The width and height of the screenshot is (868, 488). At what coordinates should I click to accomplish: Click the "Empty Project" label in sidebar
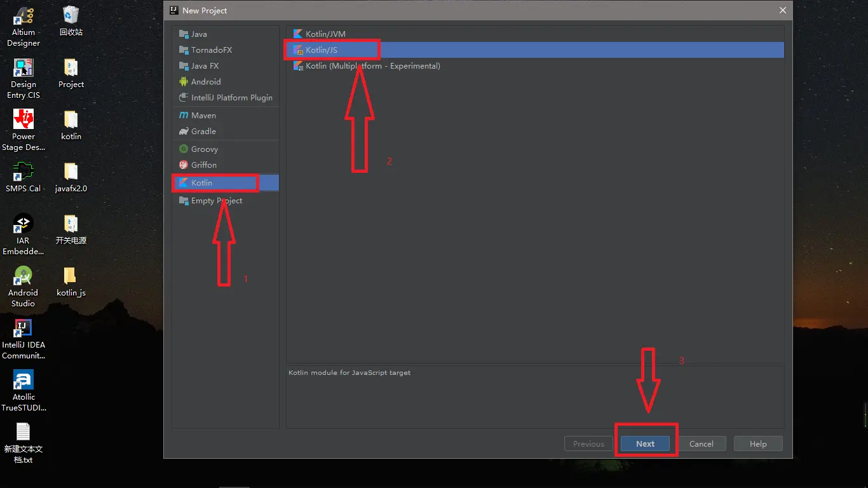point(217,201)
